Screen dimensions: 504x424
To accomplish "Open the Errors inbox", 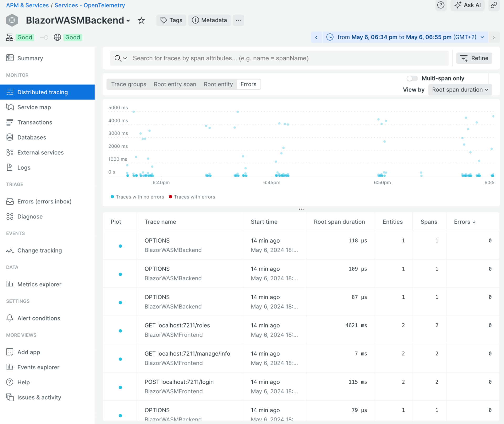I will 44,201.
